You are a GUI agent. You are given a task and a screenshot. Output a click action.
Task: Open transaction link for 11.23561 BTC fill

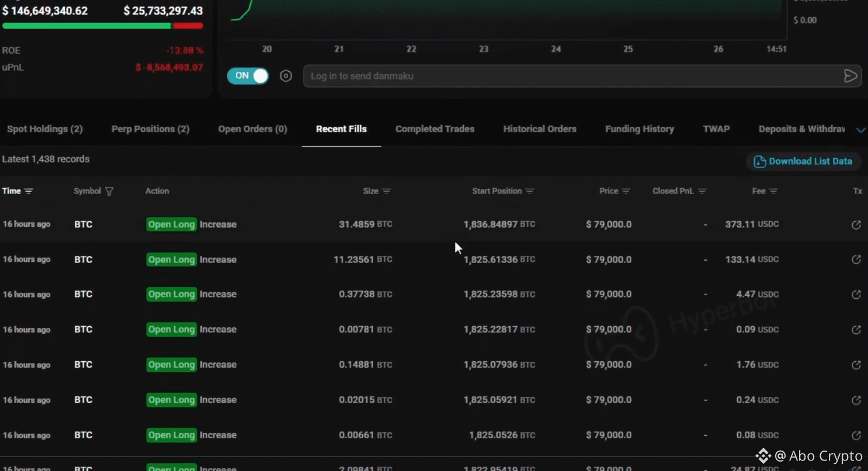pos(856,259)
